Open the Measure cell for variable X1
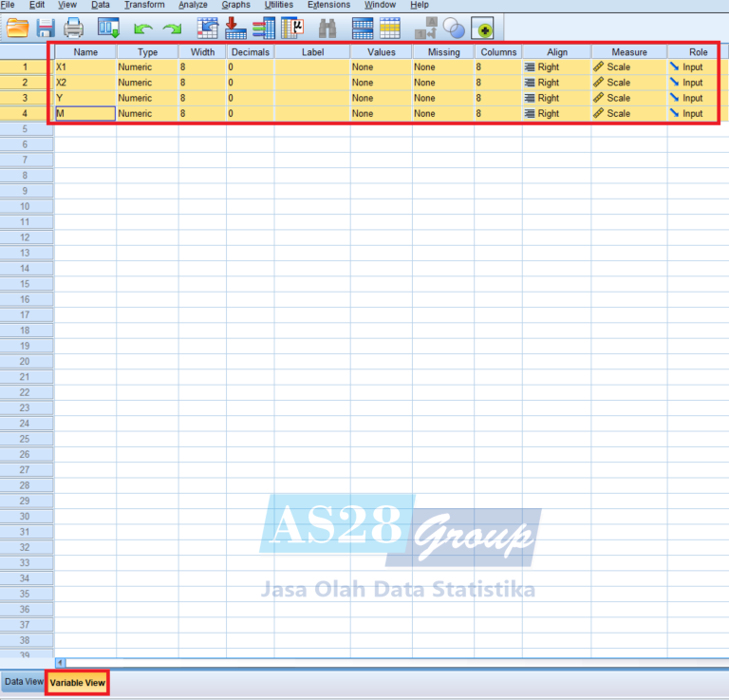The image size is (729, 700). (627, 67)
